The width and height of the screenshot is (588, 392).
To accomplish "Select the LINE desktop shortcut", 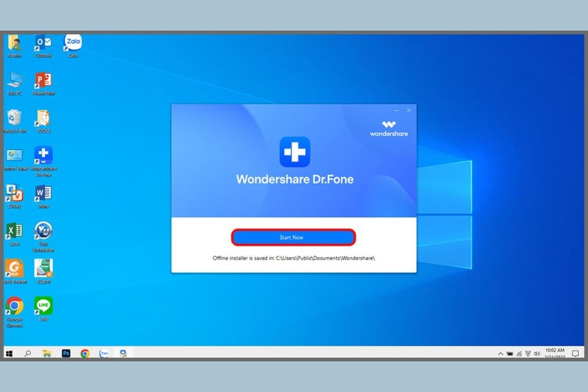I will coord(43,309).
